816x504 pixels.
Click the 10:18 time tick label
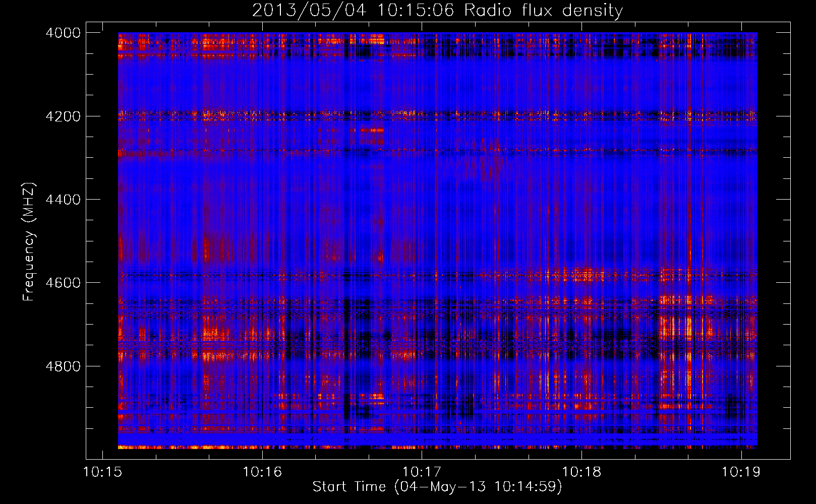[x=581, y=472]
